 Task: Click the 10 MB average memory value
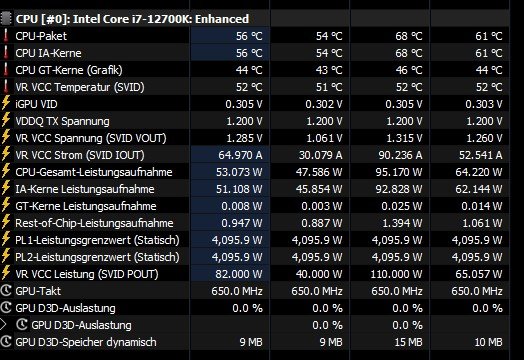point(488,342)
